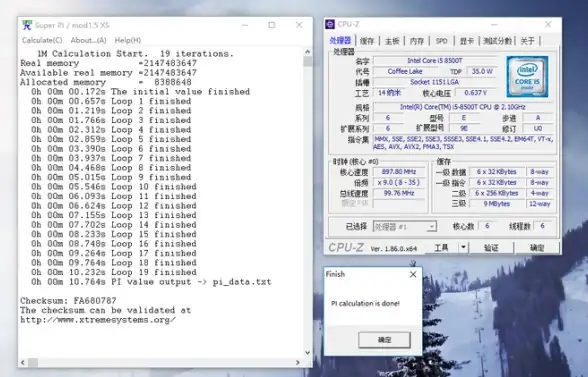
Task: Click the Intel Core i5 8500T name field
Action: (x=435, y=60)
